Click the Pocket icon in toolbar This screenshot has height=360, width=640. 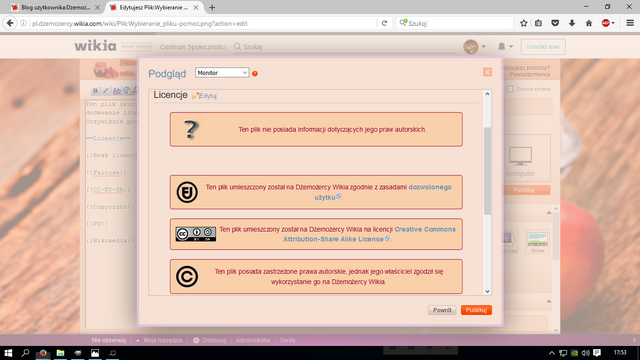pos(555,23)
